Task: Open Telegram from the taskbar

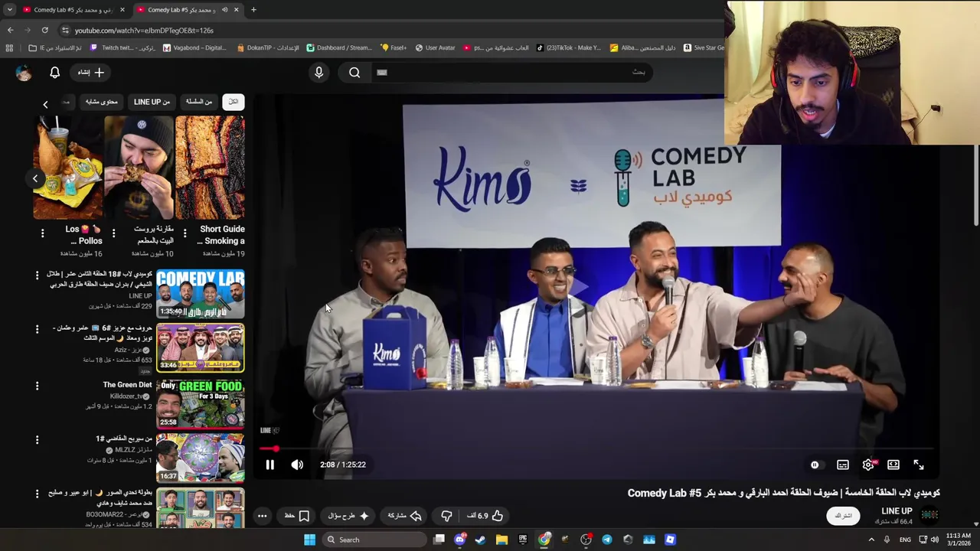Action: click(607, 540)
